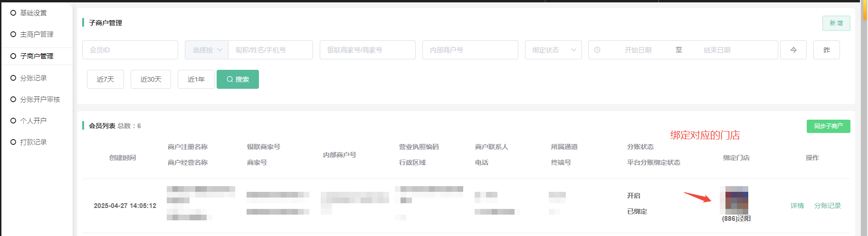Filter by 近30天

point(151,79)
